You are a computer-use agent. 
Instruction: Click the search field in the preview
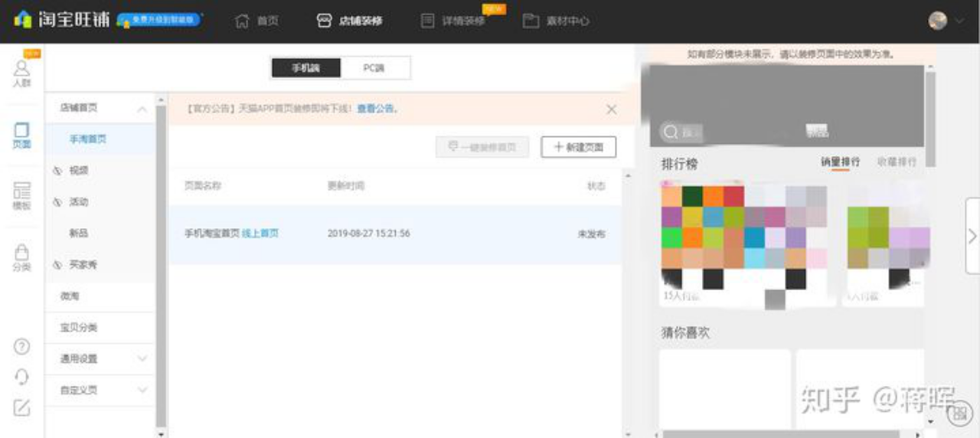click(683, 132)
